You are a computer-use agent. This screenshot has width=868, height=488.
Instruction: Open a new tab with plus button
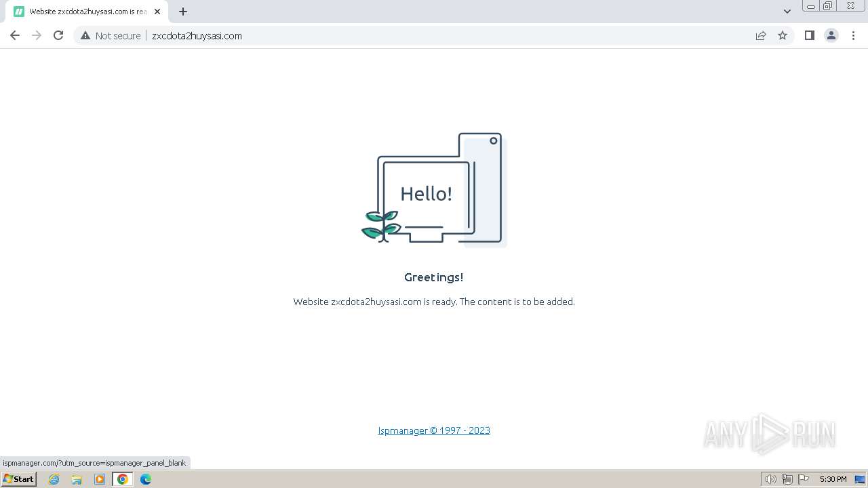pos(183,12)
